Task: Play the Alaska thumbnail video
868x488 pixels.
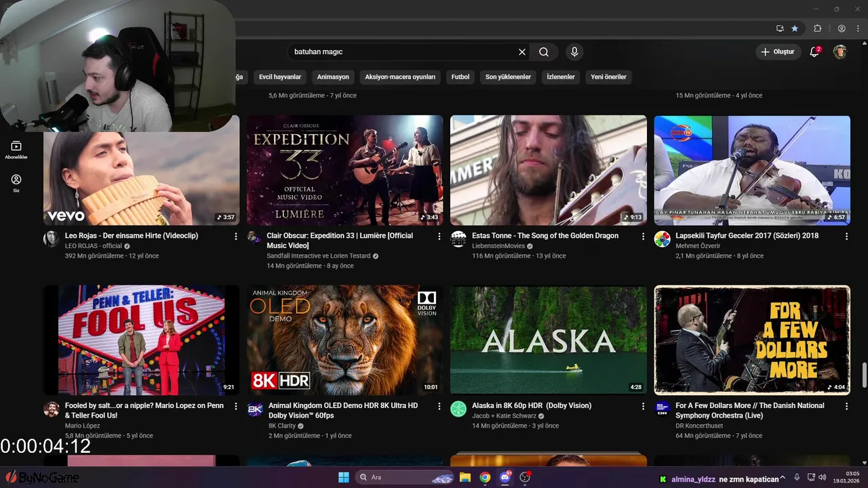Action: tap(549, 340)
